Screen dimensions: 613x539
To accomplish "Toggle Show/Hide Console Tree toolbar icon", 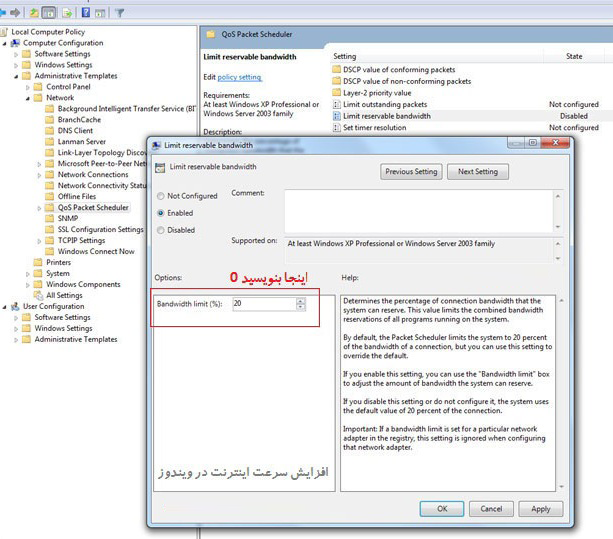I will click(49, 13).
